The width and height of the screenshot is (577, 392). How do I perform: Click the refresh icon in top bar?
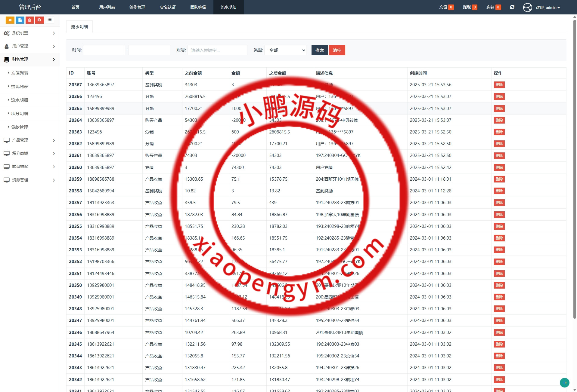[x=512, y=7]
